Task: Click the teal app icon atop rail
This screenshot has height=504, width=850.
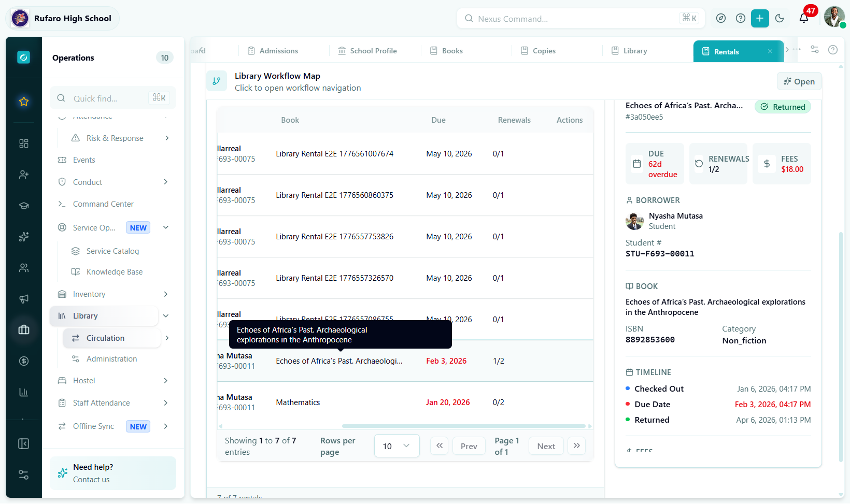Action: click(23, 57)
